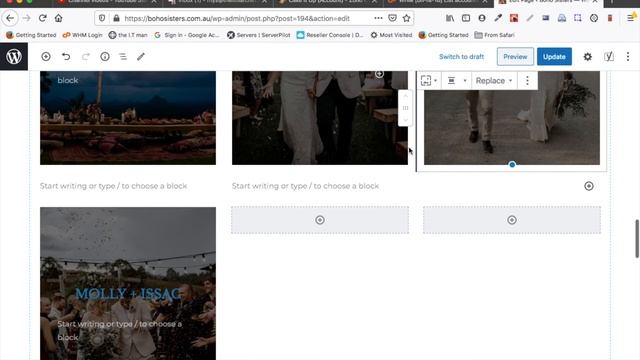
Task: Open the Firefox hamburger menu
Action: [630, 18]
